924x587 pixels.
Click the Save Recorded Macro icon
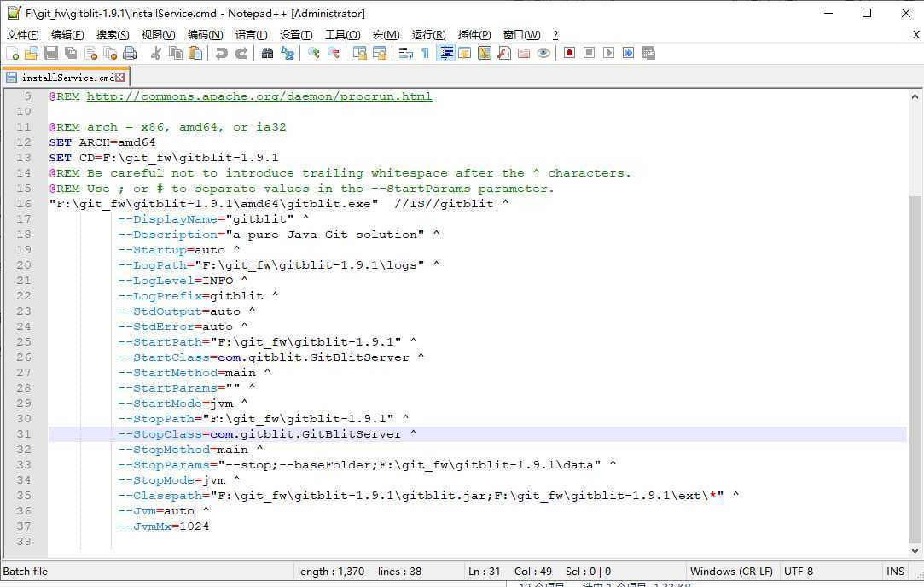[x=648, y=53]
